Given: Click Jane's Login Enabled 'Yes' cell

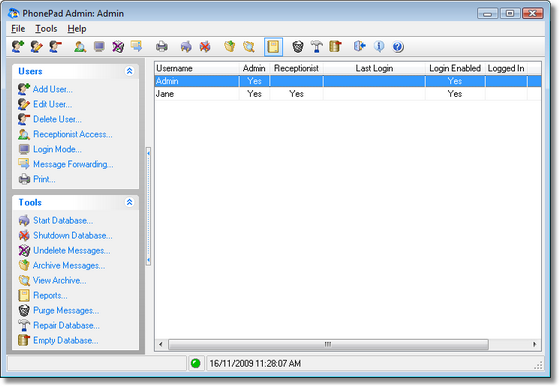Looking at the screenshot, I should (x=455, y=94).
